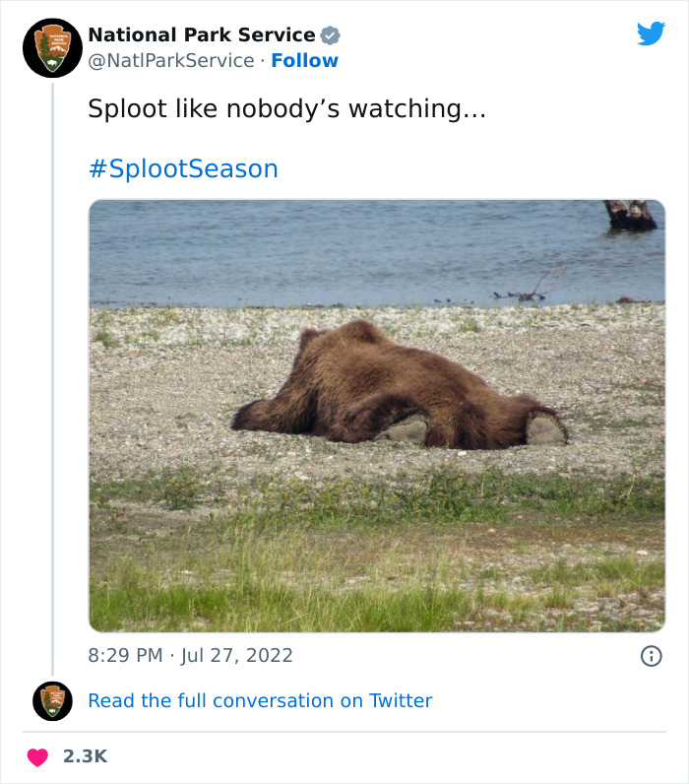Click the large National Park Service avatar
The image size is (689, 784).
[x=52, y=47]
